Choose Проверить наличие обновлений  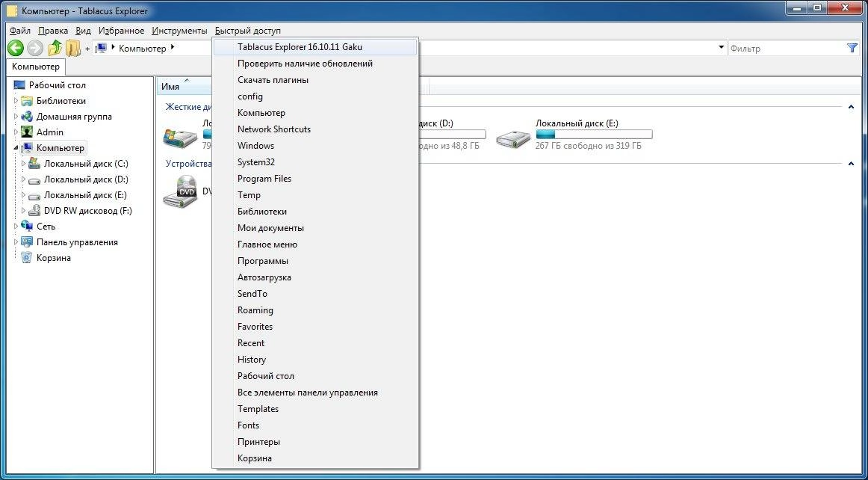[314, 64]
